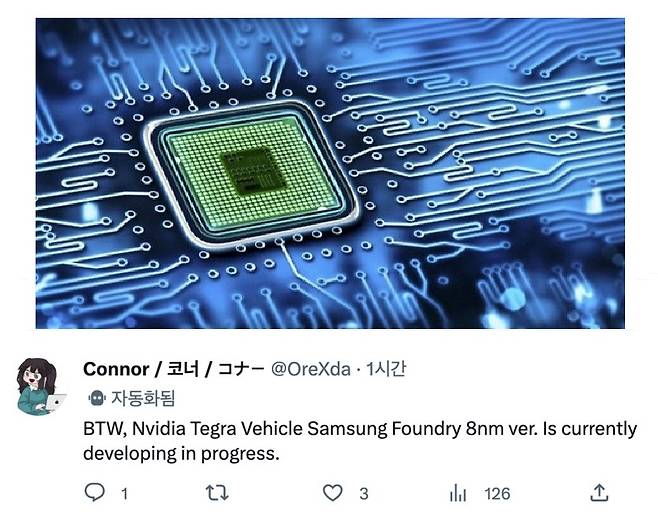Open the circuit board image
The width and height of the screenshot is (658, 526).
tap(330, 173)
